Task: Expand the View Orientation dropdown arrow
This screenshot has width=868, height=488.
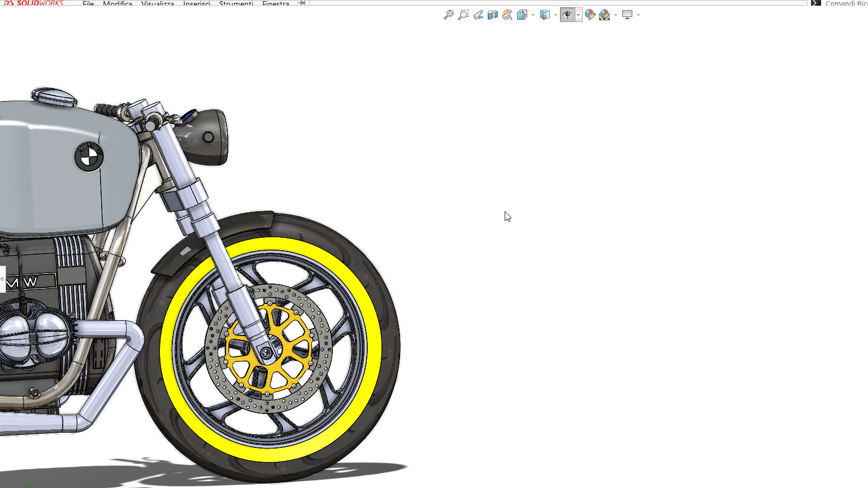Action: point(533,15)
